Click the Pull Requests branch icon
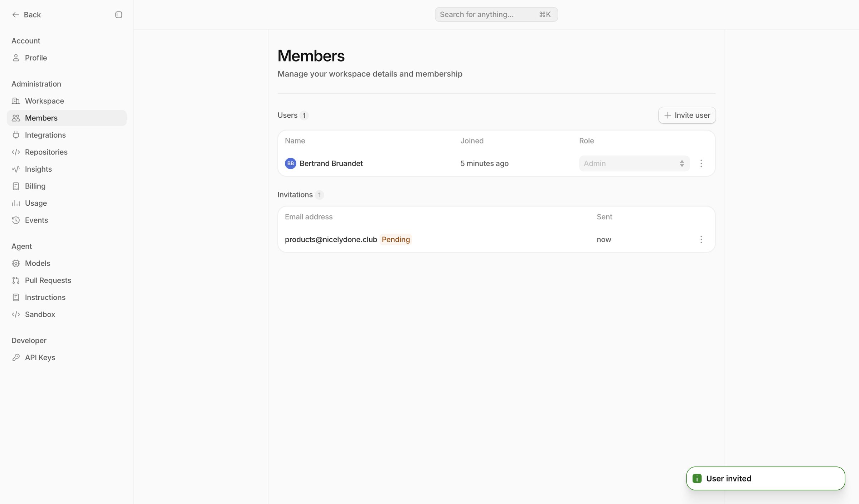 [x=16, y=280]
